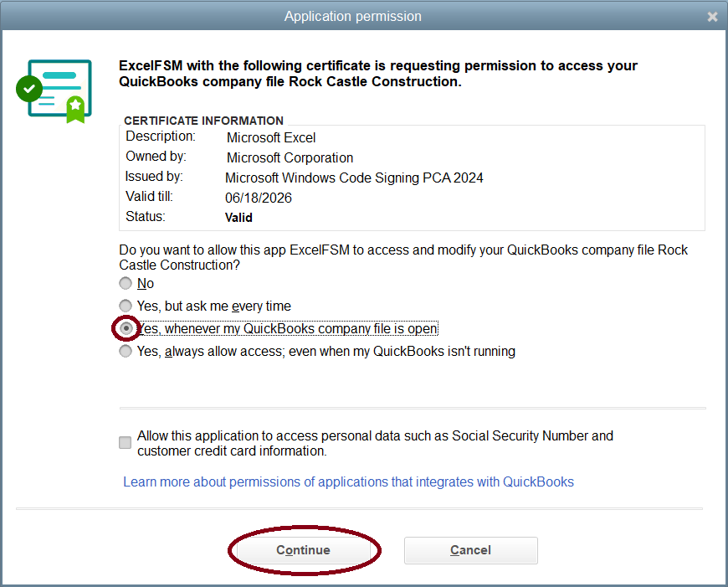This screenshot has width=728, height=587.
Task: Click the "Valid till:" label
Action: [149, 196]
